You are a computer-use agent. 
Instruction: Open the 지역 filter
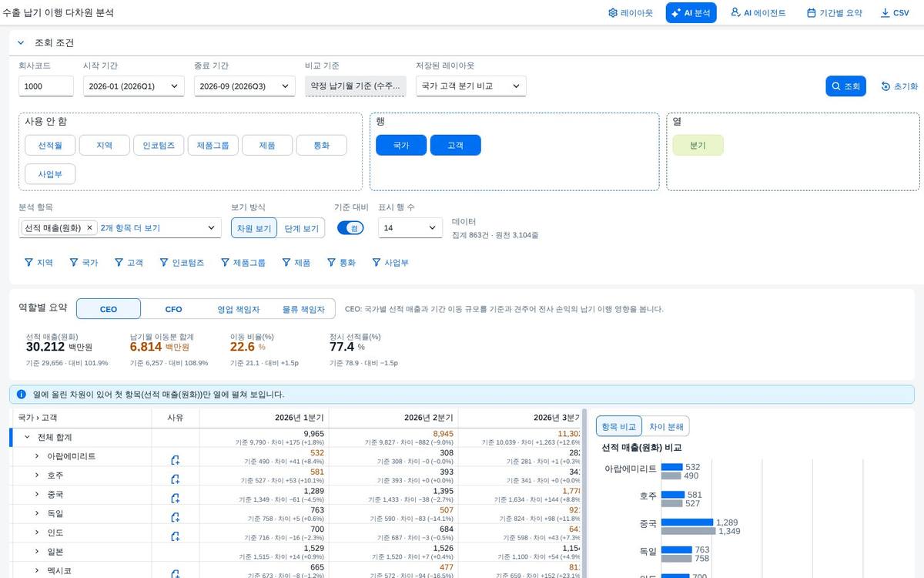(38, 263)
